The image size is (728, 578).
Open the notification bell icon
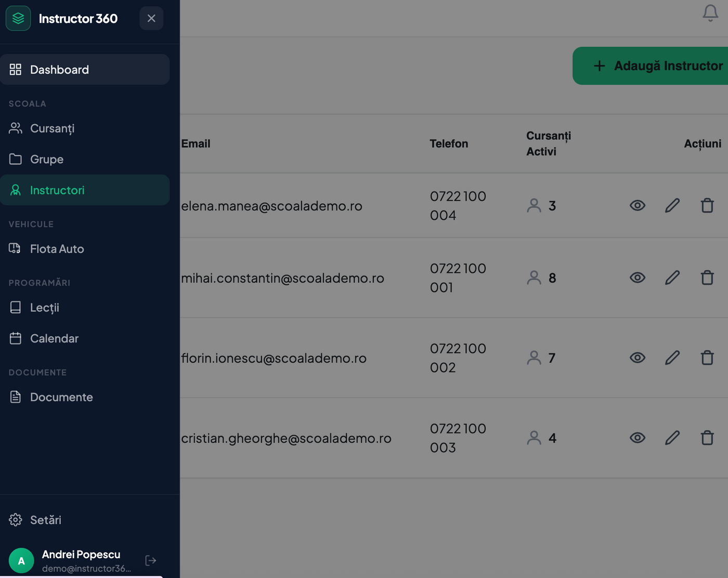(710, 14)
